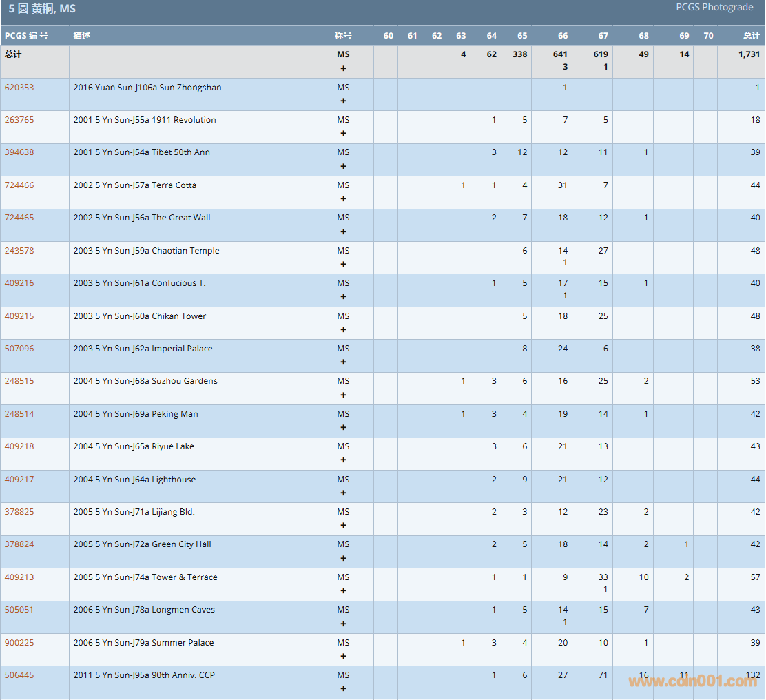The image size is (766, 700).
Task: Select PCGS number 394638 Tibet 50th Ann
Action: 19,152
